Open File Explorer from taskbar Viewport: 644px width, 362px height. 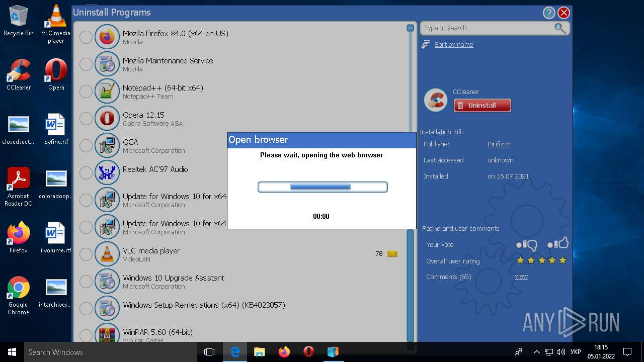click(x=260, y=352)
